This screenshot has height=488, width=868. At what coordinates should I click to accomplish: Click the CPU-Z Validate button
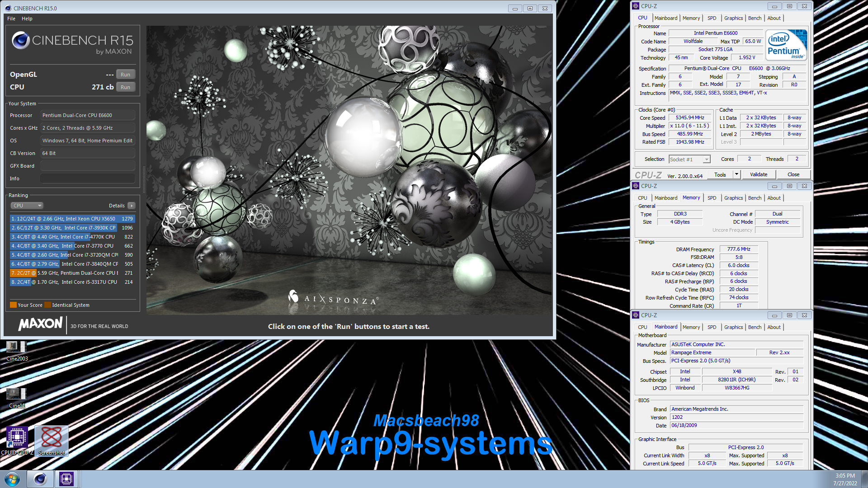pos(759,174)
